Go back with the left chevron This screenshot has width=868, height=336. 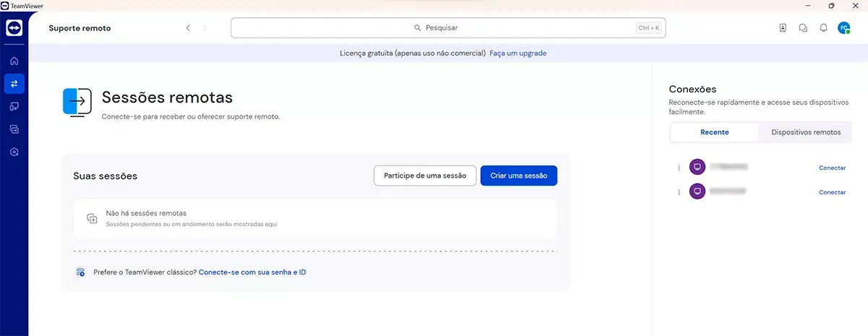coord(188,28)
